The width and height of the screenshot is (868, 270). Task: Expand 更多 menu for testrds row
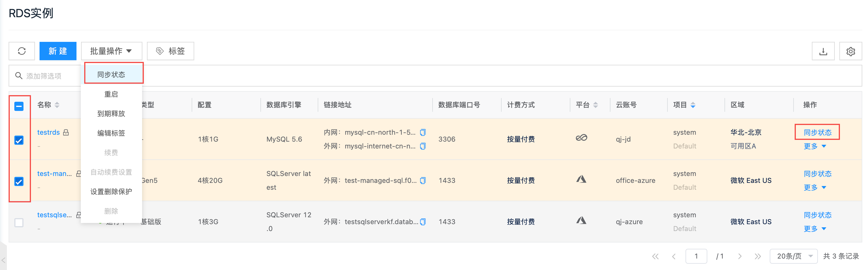(x=814, y=146)
